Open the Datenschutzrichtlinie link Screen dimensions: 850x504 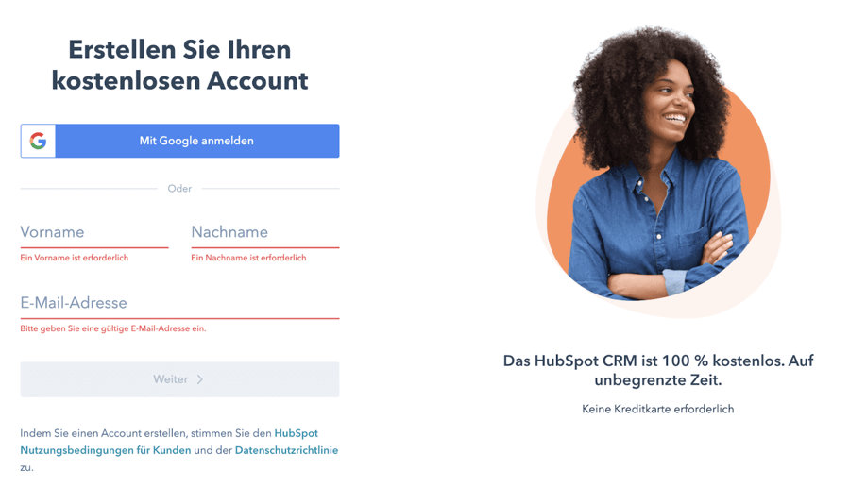tap(286, 450)
